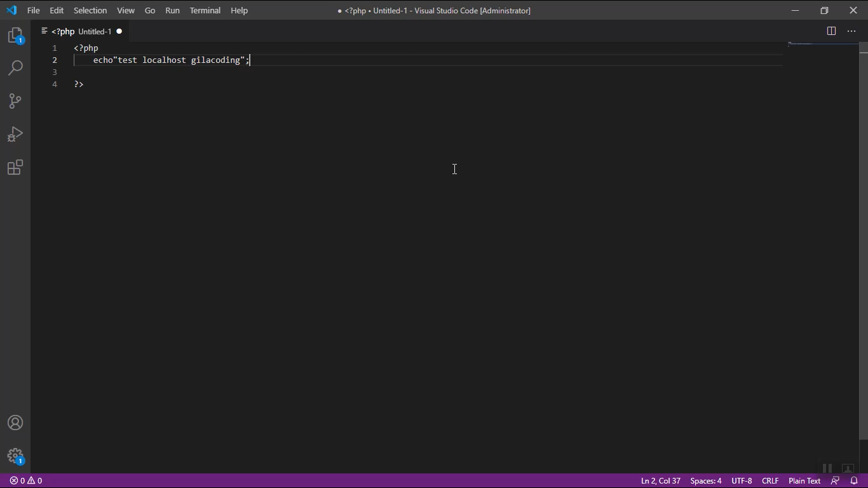Screen dimensions: 868x488
Task: Select the Untitled-1 editor tab
Action: 81,31
